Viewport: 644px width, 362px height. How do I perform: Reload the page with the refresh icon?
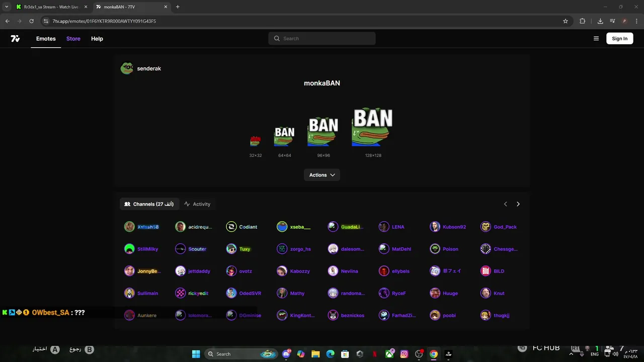tap(31, 21)
